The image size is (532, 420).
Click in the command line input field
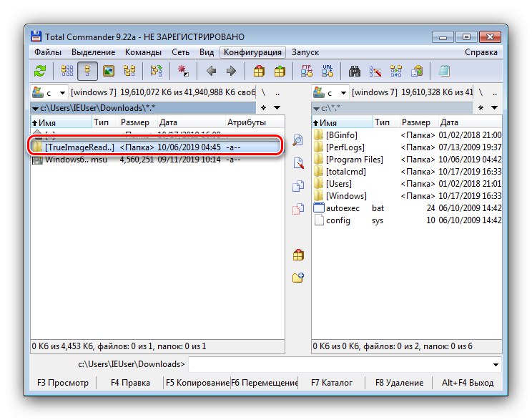[x=339, y=365]
